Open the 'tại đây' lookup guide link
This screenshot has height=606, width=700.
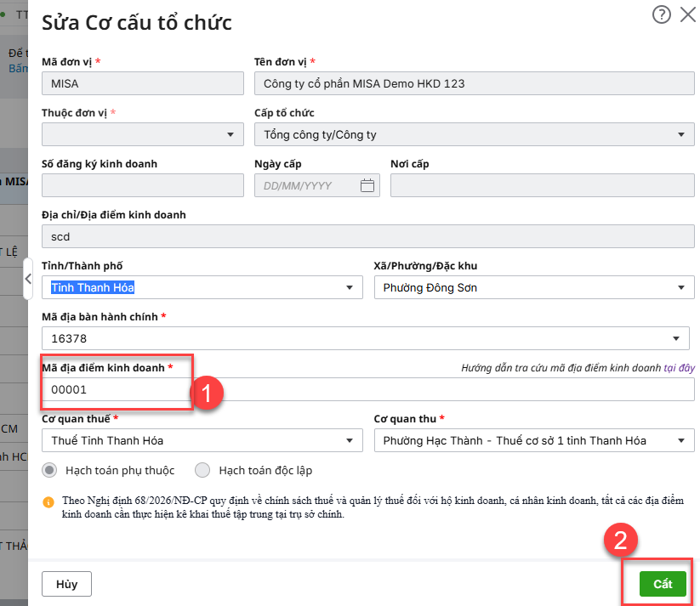coord(680,368)
